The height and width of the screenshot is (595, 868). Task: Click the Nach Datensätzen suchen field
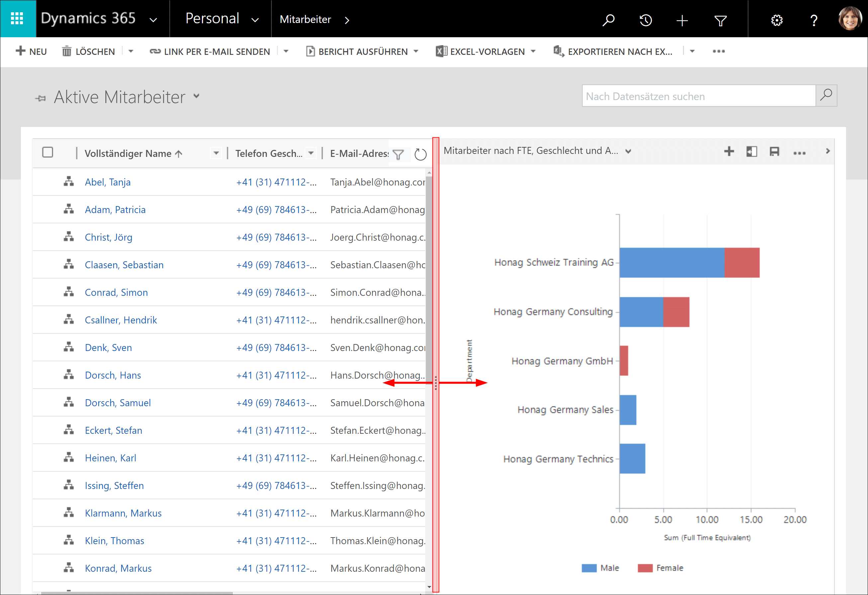[x=699, y=96]
